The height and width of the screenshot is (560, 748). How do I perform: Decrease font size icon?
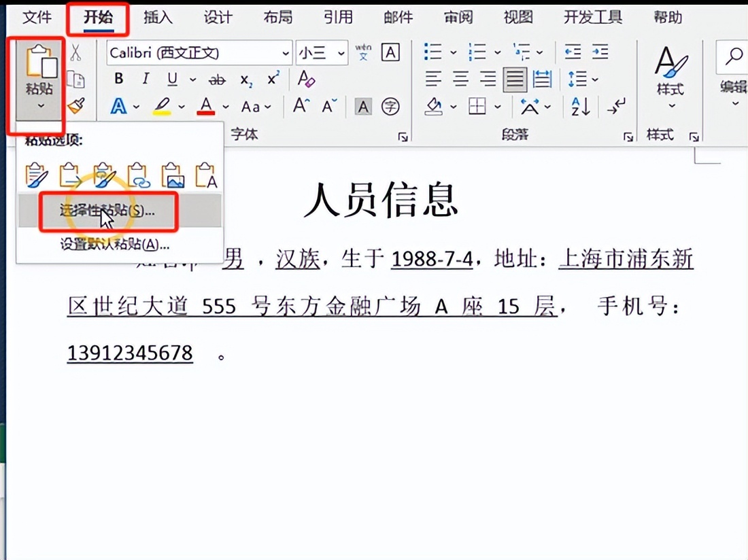click(329, 106)
